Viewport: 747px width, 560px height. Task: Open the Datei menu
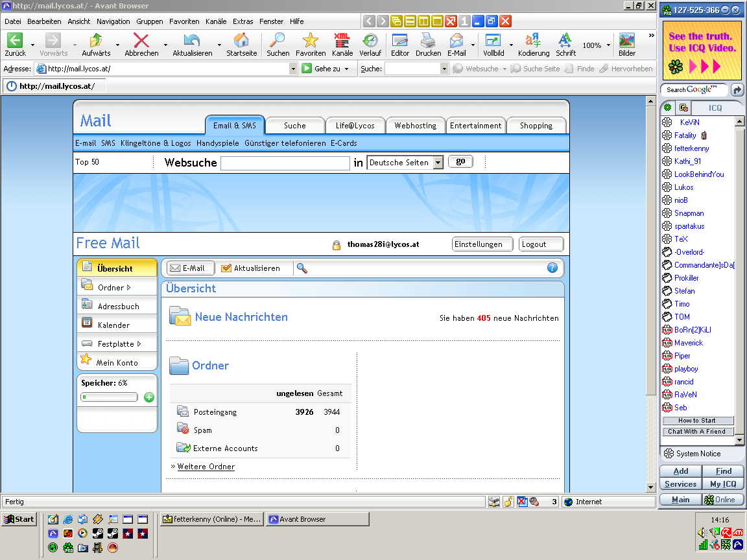[x=13, y=21]
